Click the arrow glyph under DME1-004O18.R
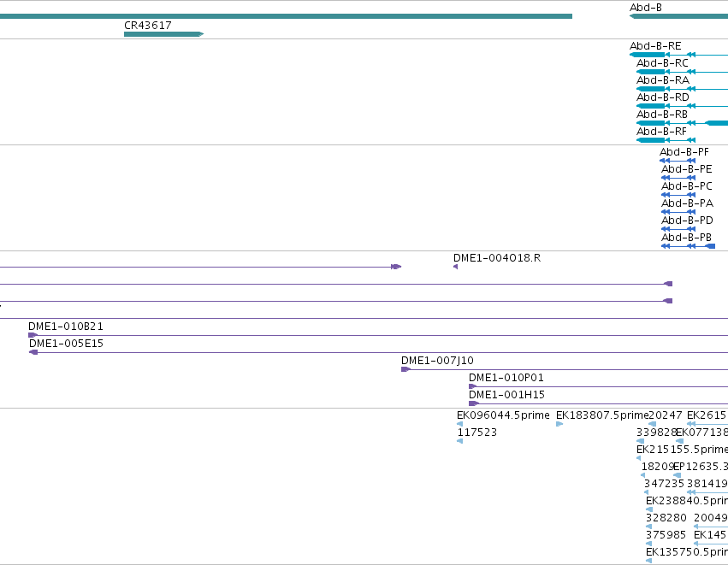 pyautogui.click(x=455, y=267)
